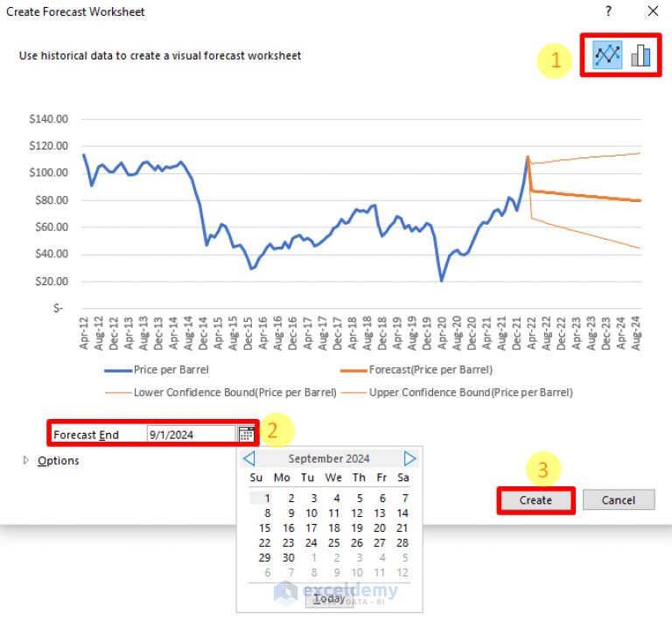Click the Cancel button
Screen dimensions: 672x621
(619, 499)
